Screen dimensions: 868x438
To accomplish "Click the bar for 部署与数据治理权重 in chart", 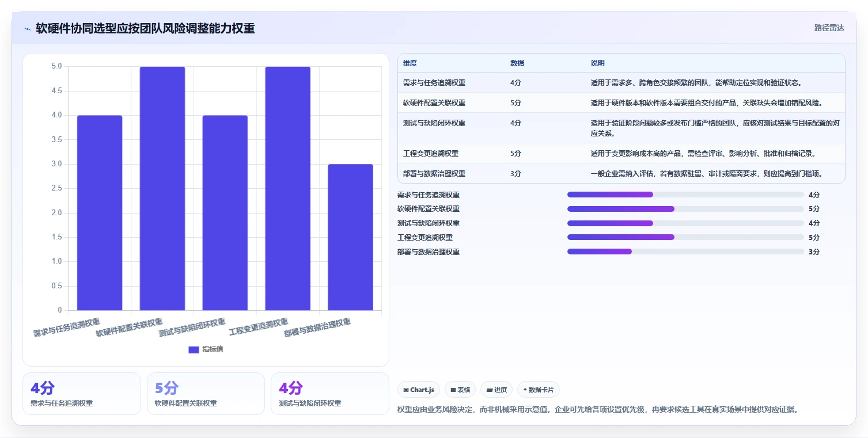I will click(x=350, y=237).
